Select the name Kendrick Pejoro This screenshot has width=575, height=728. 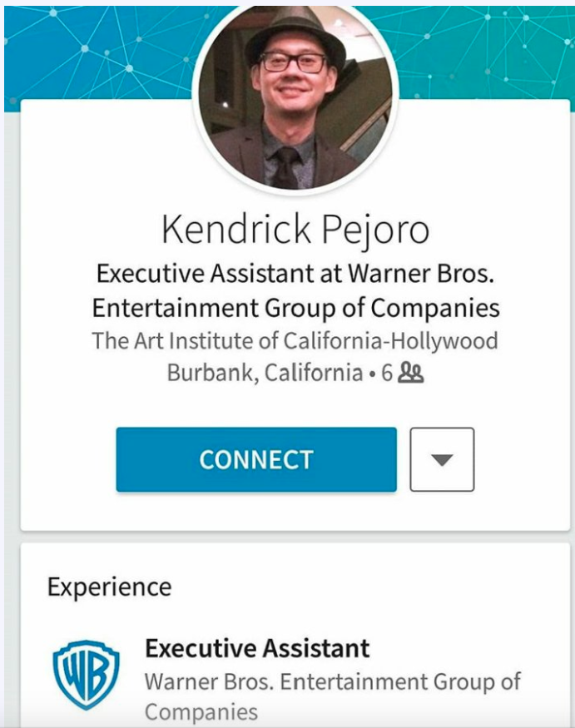[x=295, y=230]
